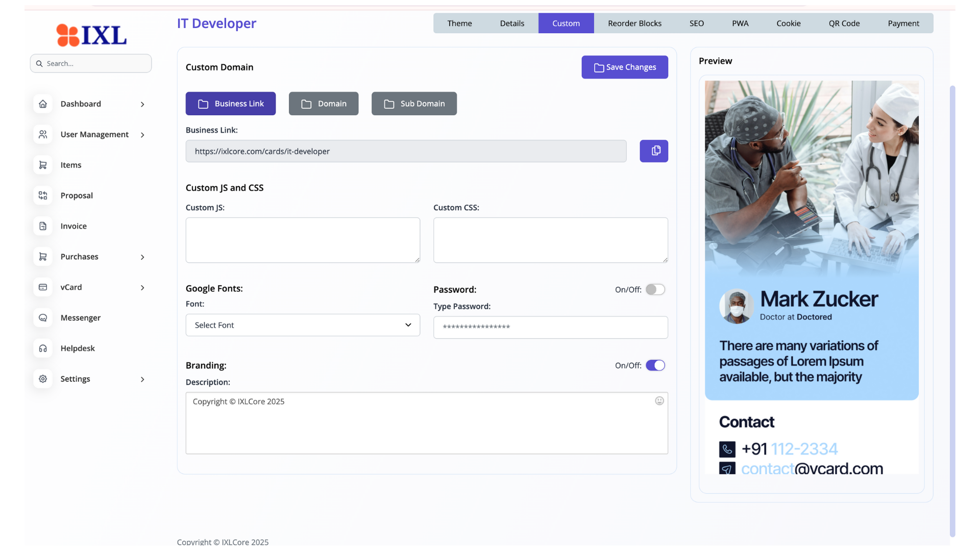Click the User Management people icon
Viewport: 980px width, 551px height.
43,135
